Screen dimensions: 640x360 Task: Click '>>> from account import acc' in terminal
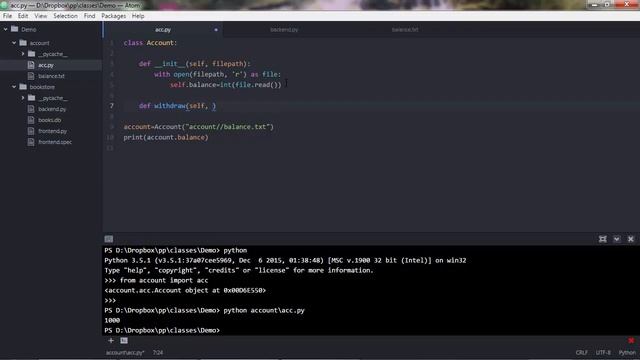point(156,280)
